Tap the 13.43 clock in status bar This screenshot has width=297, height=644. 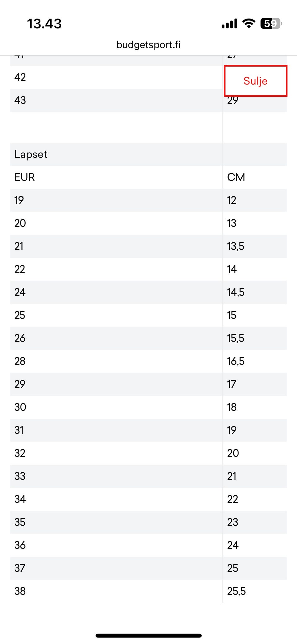coord(44,24)
